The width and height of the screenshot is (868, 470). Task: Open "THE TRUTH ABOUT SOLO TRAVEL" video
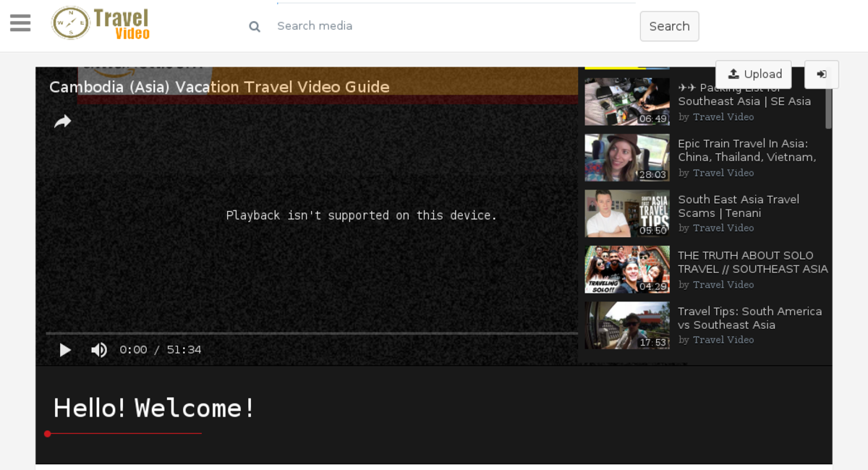pos(752,262)
